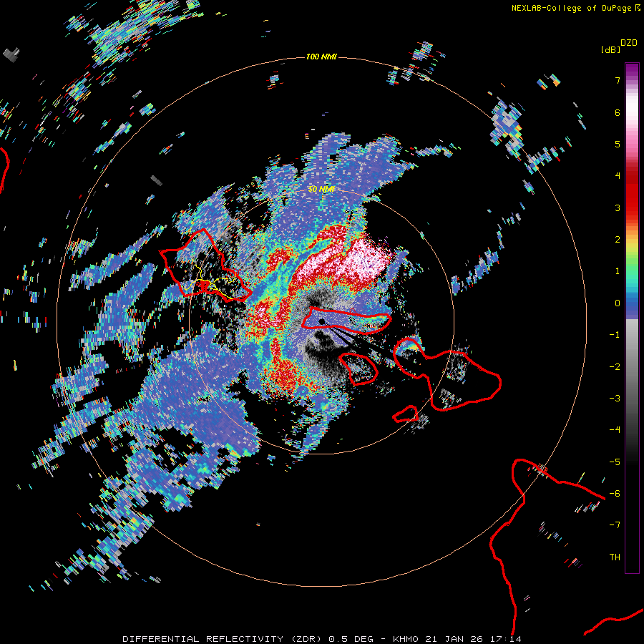
Task: Click the black radar site dot at center
Action: [x=321, y=321]
